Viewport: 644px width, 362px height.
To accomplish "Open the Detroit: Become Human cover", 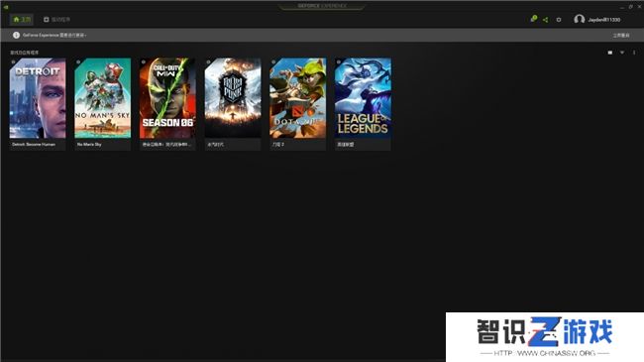I will pos(38,98).
